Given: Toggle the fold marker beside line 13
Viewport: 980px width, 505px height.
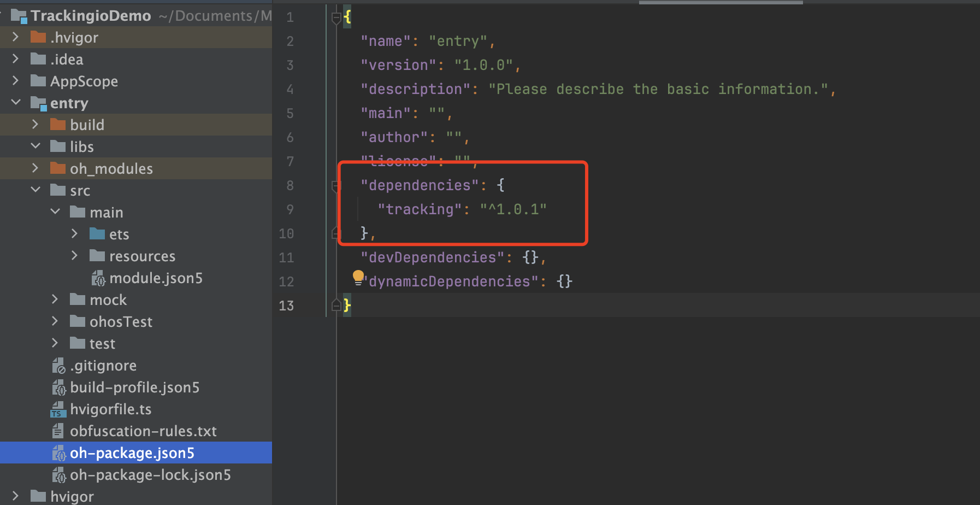Looking at the screenshot, I should (x=335, y=305).
